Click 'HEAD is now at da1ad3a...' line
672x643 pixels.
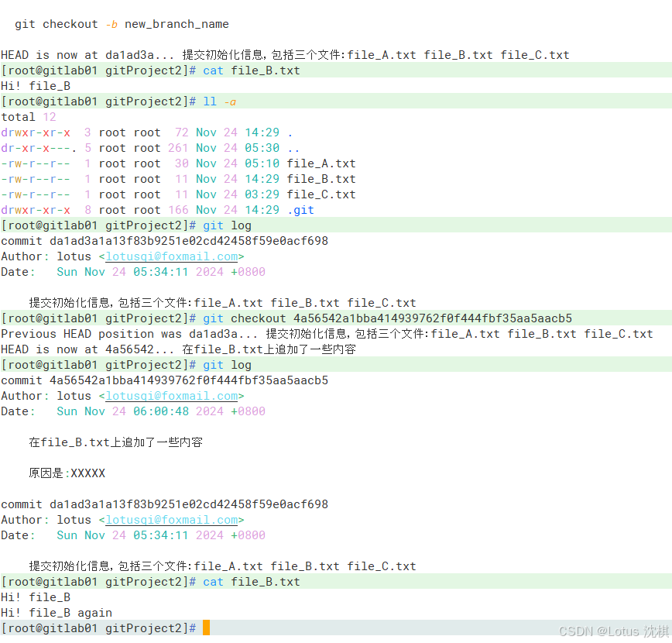pyautogui.click(x=285, y=55)
